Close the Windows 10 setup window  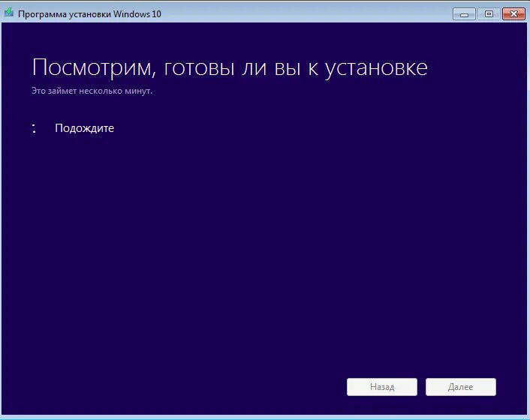pos(513,14)
